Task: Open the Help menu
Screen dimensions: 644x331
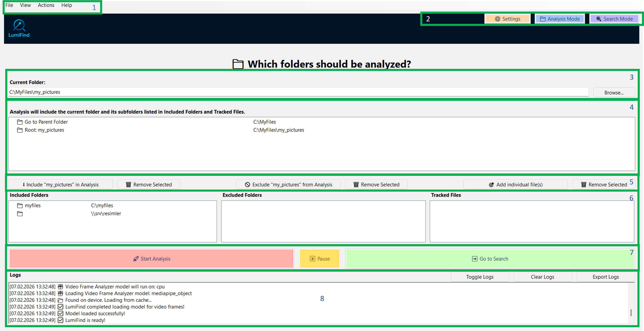Action: (x=66, y=5)
